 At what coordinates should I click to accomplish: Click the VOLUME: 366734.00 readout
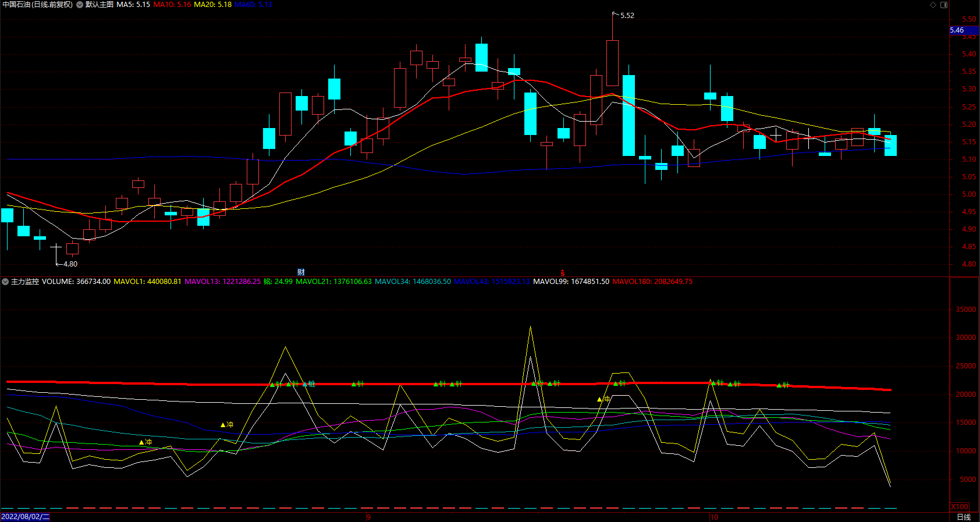click(x=76, y=282)
